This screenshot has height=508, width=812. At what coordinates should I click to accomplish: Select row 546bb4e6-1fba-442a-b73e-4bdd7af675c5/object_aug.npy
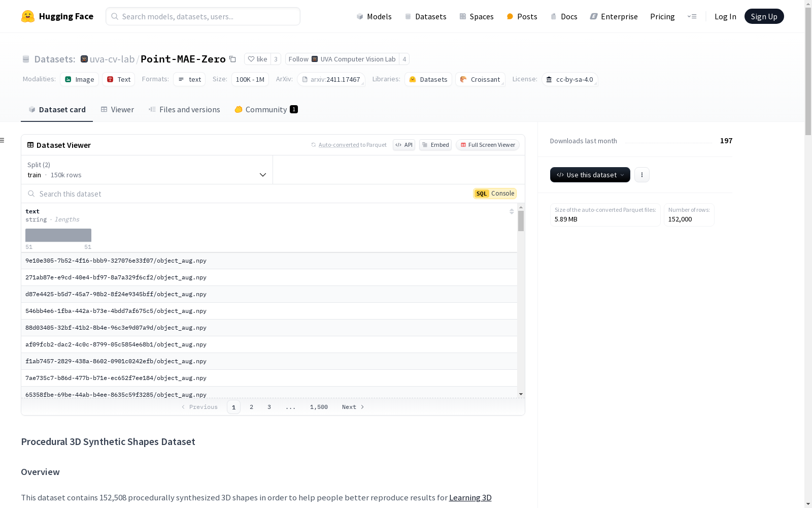click(x=269, y=311)
